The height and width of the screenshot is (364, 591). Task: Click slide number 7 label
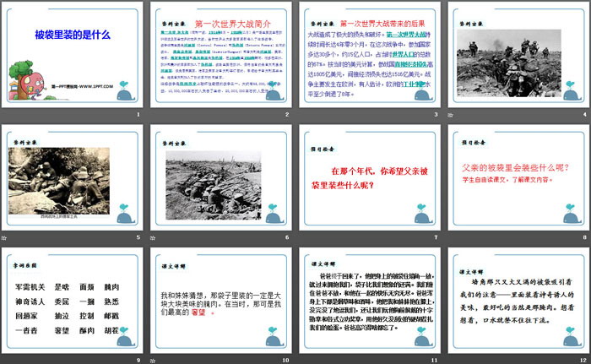436,237
